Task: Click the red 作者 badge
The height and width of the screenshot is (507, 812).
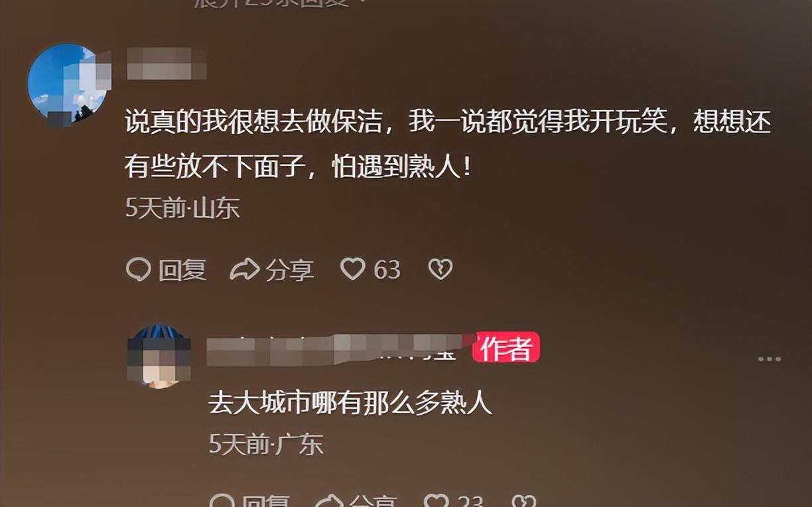Action: [506, 348]
